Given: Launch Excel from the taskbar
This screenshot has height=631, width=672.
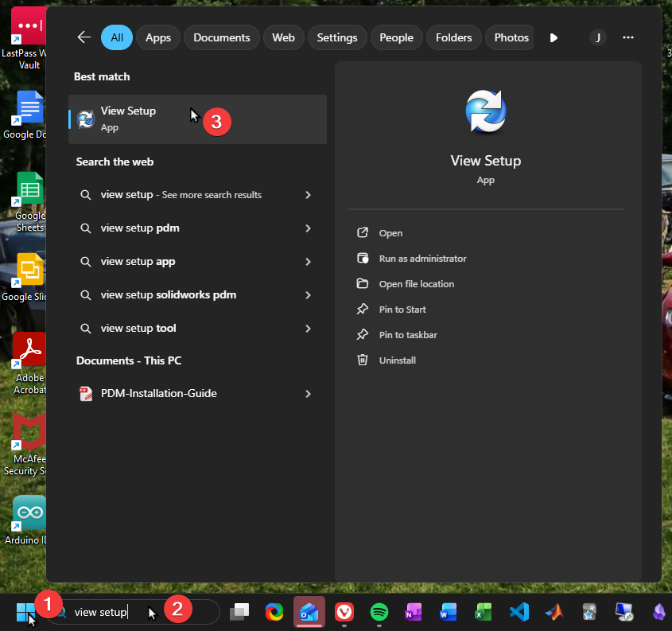Looking at the screenshot, I should click(484, 612).
